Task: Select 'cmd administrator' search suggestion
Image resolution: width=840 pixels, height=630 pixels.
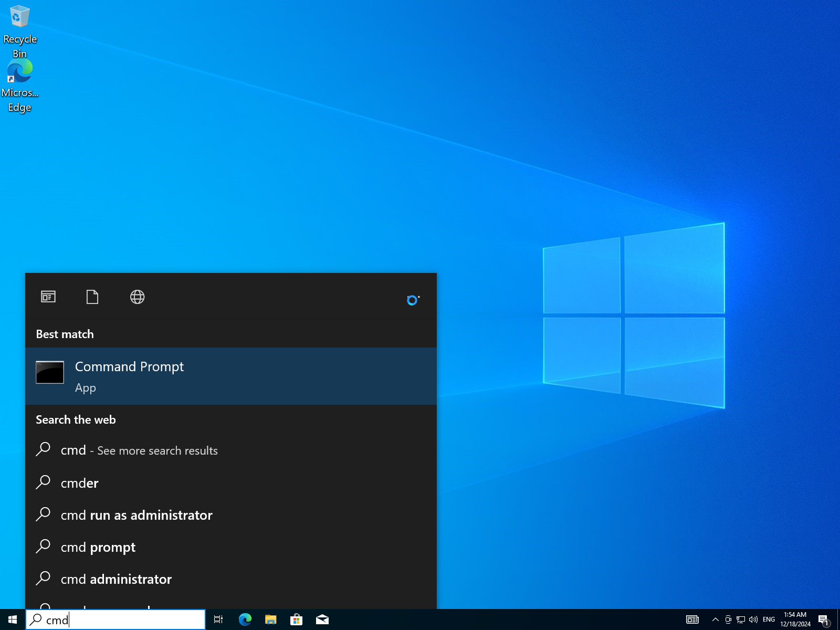Action: [x=116, y=579]
